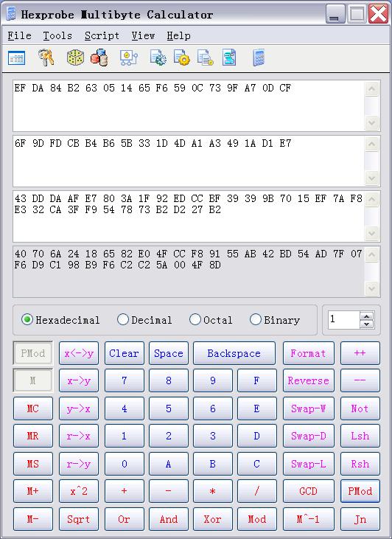Image resolution: width=392 pixels, height=539 pixels.
Task: Click the blue calculator icon in toolbar
Action: click(x=259, y=58)
